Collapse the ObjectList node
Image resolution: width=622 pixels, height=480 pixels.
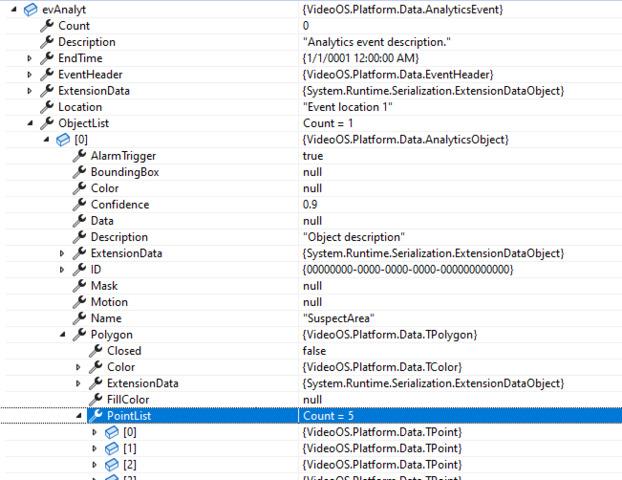pyautogui.click(x=29, y=124)
